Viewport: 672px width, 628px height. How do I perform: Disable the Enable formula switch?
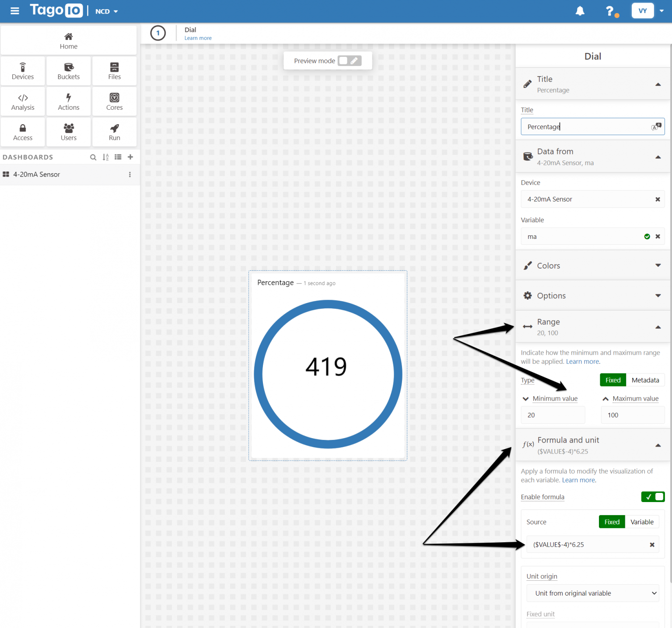pyautogui.click(x=653, y=497)
